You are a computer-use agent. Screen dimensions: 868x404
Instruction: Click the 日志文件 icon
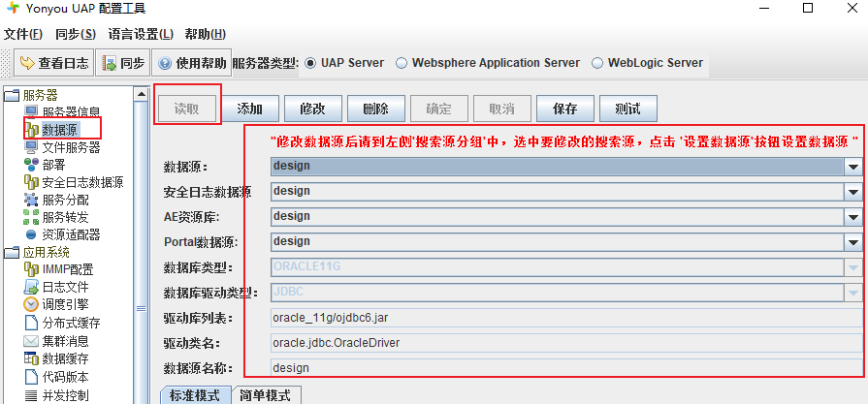click(x=31, y=287)
